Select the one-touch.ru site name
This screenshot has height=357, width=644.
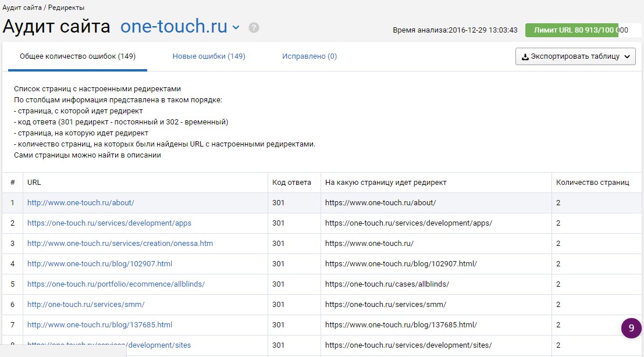coord(174,26)
